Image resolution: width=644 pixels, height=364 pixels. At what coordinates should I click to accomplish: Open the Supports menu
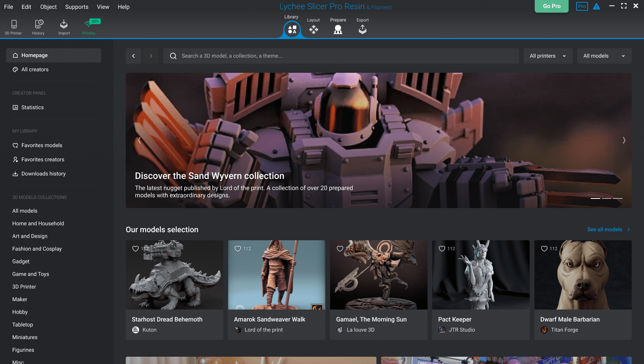[77, 7]
